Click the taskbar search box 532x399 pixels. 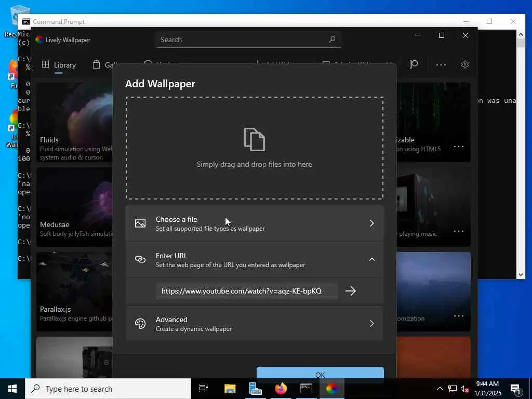click(x=108, y=389)
